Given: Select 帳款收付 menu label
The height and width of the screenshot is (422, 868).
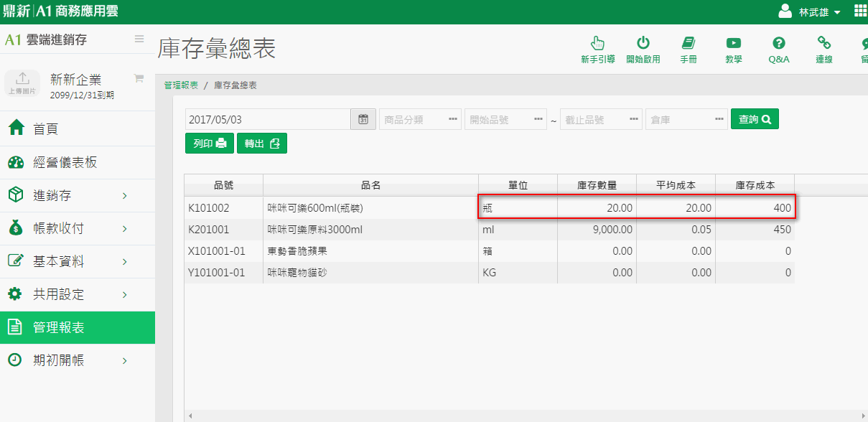Looking at the screenshot, I should [x=59, y=229].
